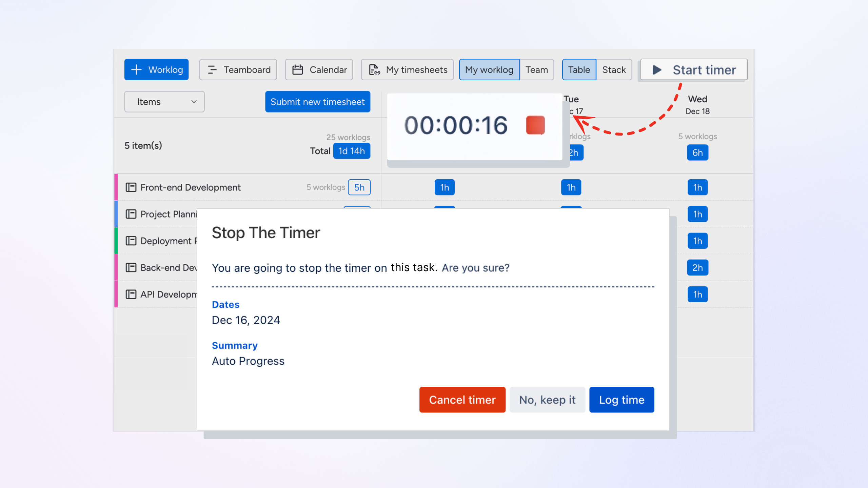The image size is (868, 488).
Task: Keep Table view selected
Action: (579, 69)
